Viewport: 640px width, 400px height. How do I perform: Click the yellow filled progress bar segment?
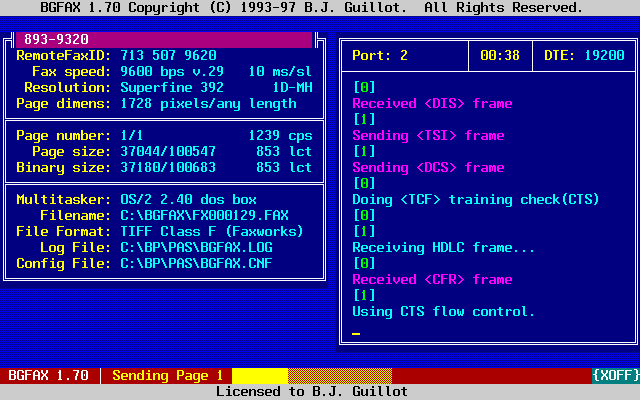tap(260, 376)
